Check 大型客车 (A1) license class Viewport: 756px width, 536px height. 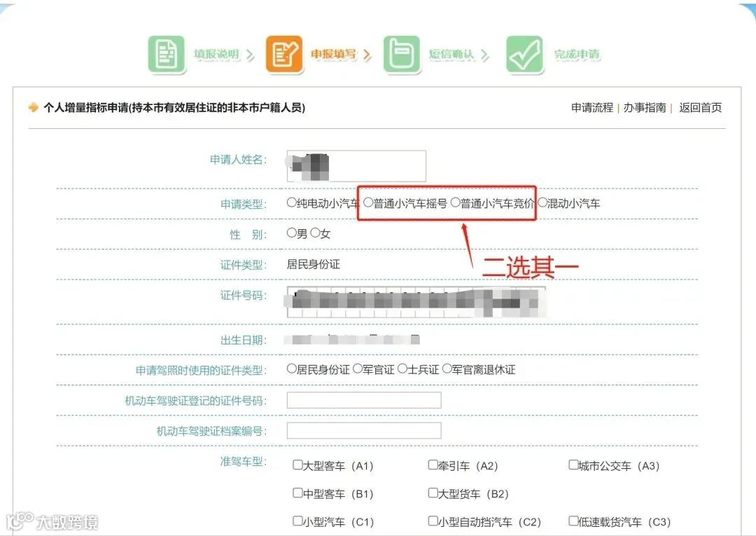click(297, 465)
